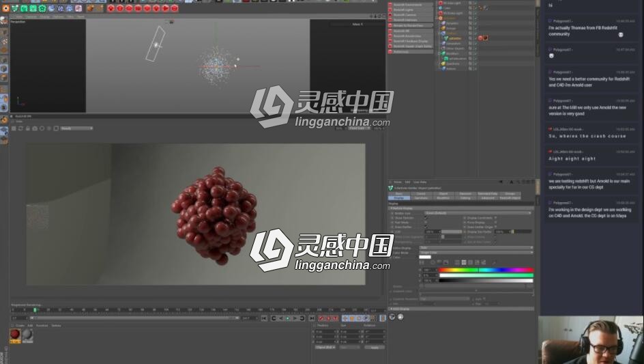Click the color wheel icon in color picker row
Image resolution: width=644 pixels, height=364 pixels.
[433, 262]
